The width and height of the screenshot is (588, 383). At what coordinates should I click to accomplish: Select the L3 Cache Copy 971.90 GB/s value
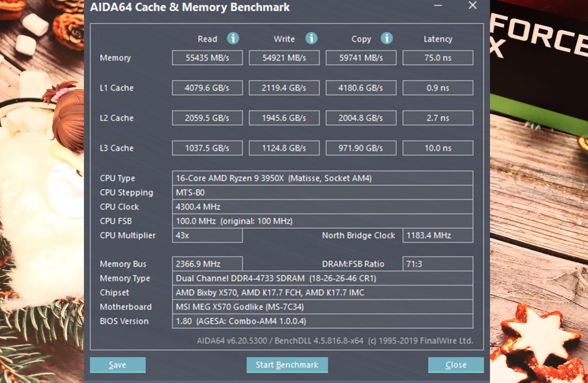pyautogui.click(x=361, y=148)
